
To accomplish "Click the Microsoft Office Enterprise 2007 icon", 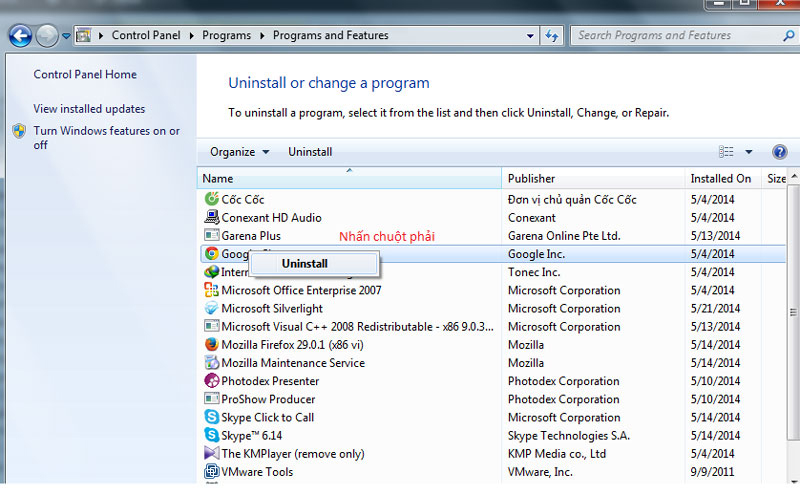I will coord(211,290).
